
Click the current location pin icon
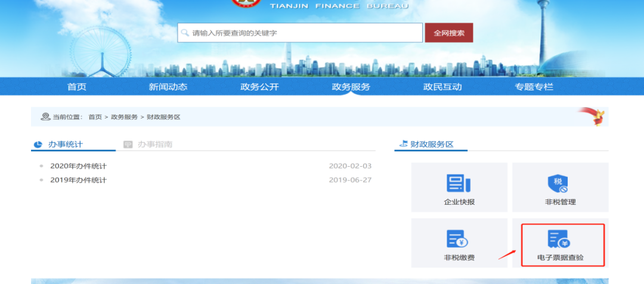[45, 117]
